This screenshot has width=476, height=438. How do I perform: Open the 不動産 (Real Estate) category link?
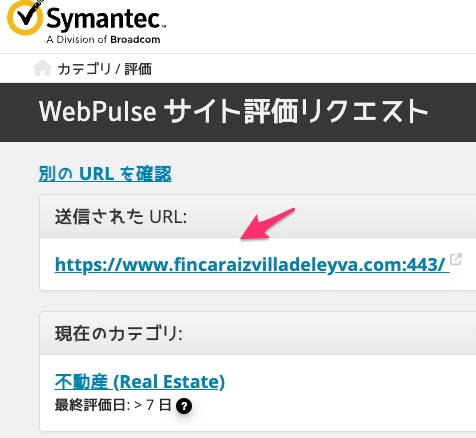pyautogui.click(x=140, y=382)
